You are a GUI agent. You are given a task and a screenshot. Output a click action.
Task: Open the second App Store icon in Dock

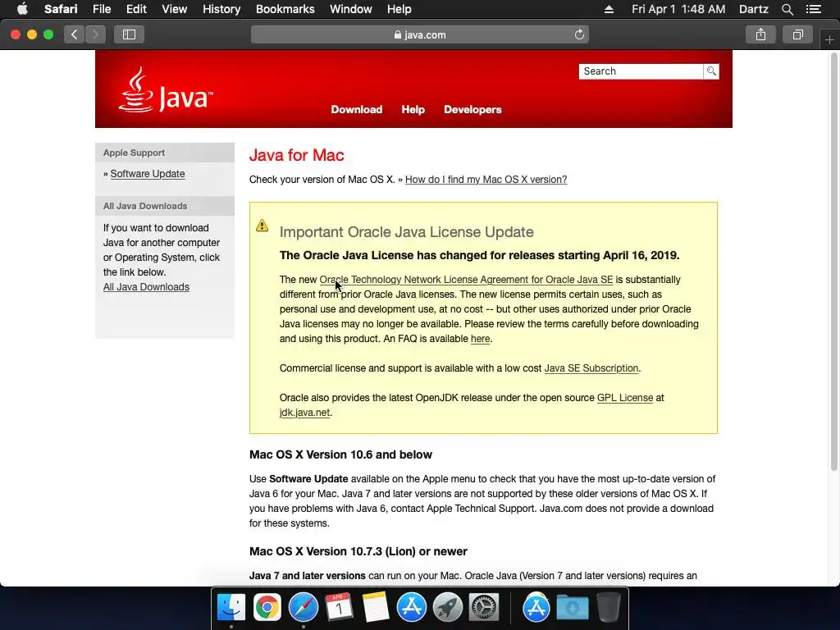(x=536, y=608)
